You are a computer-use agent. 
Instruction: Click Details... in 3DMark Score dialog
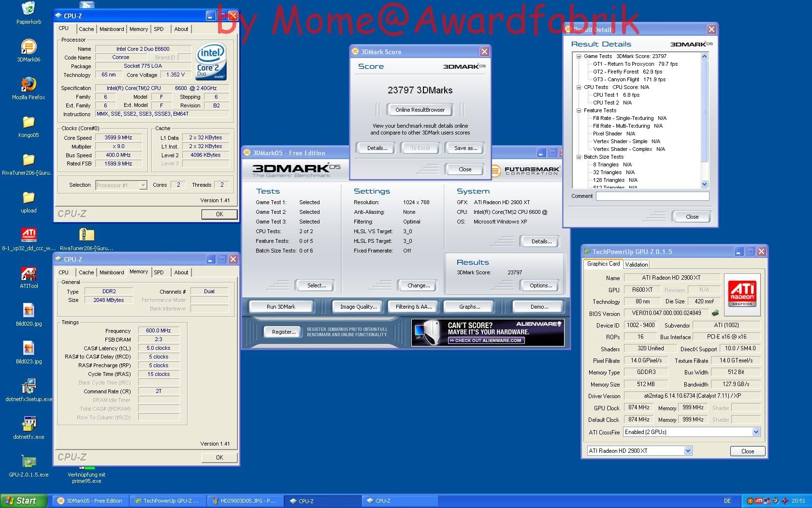(x=377, y=148)
